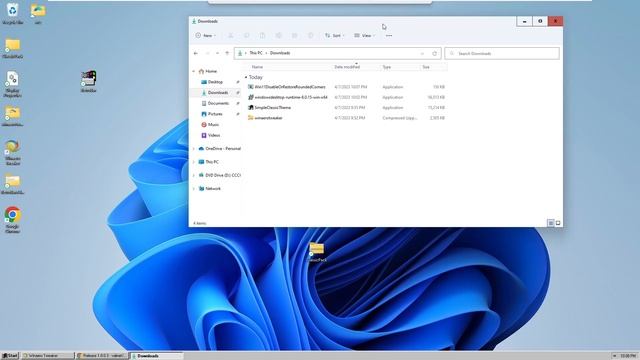Viewport: 640px width, 360px height.
Task: Switch to large thumbnails view icon
Action: (x=558, y=223)
